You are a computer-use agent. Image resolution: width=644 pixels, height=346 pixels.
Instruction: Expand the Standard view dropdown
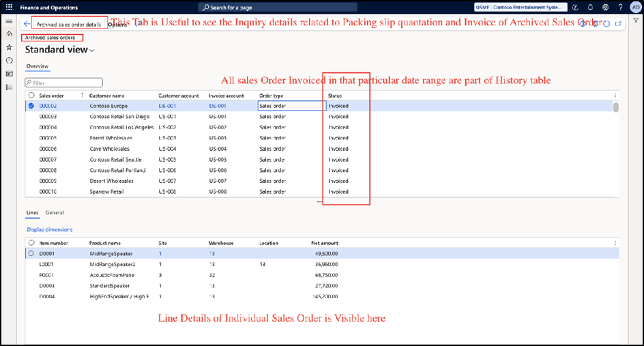91,51
